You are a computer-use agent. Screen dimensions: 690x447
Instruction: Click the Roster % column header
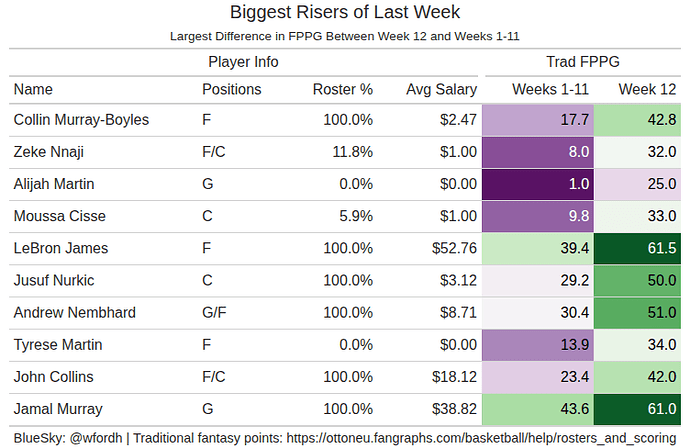pyautogui.click(x=342, y=89)
